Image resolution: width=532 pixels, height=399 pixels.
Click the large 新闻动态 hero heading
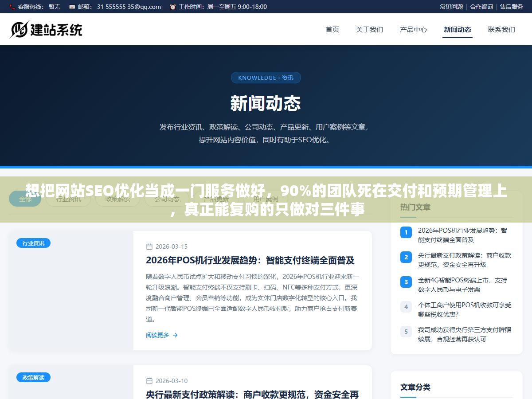point(266,103)
